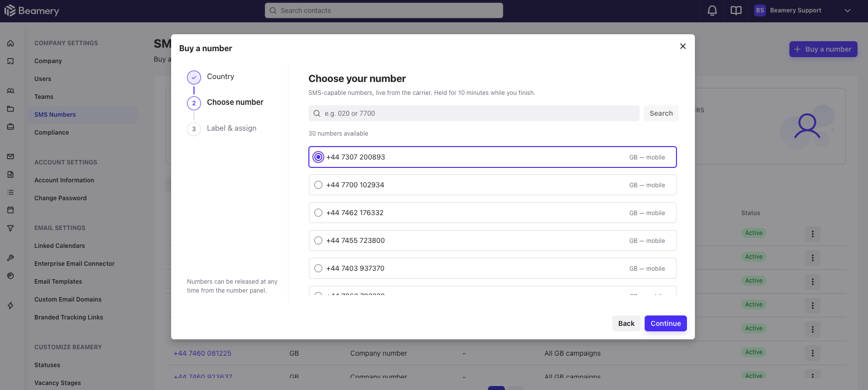This screenshot has width=868, height=390.
Task: Click the Back button
Action: (x=626, y=323)
